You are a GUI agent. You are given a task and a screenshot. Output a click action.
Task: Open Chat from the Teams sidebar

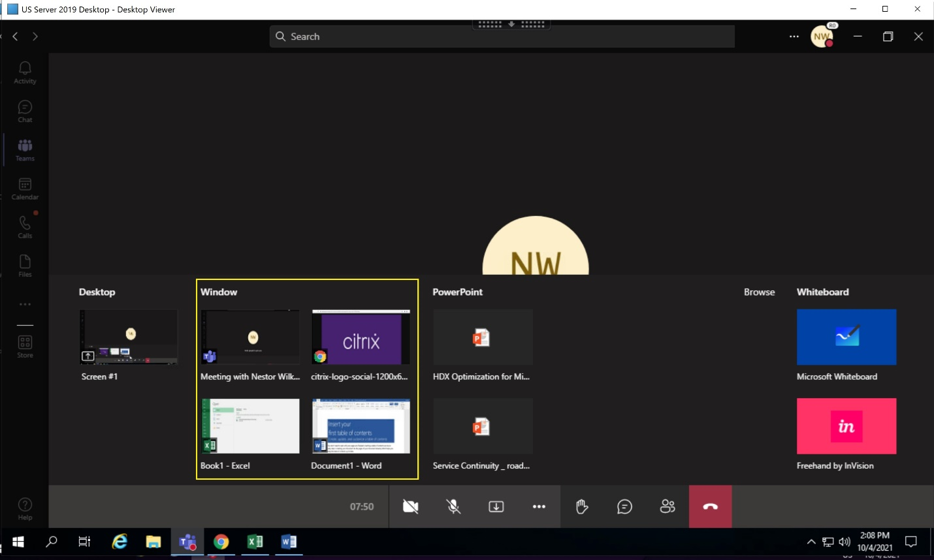(24, 111)
